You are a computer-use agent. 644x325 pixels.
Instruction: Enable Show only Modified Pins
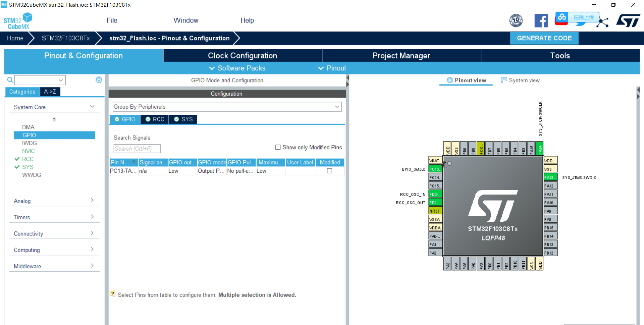point(278,147)
